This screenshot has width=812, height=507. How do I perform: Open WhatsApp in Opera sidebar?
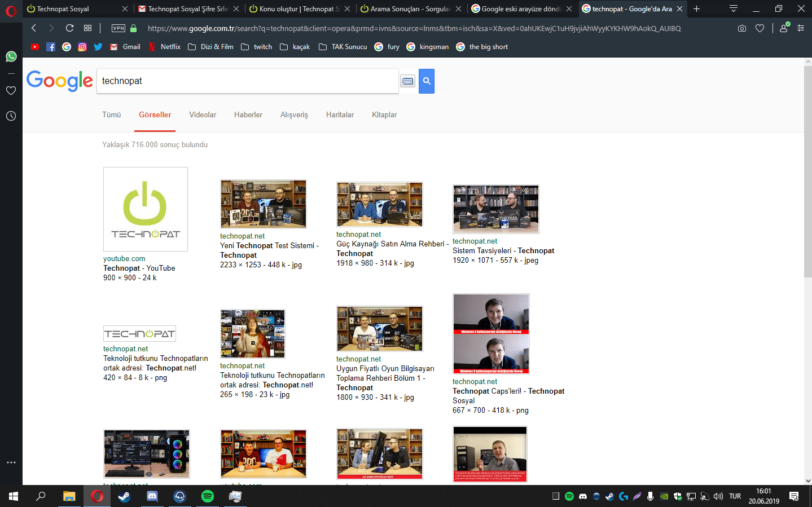[11, 56]
